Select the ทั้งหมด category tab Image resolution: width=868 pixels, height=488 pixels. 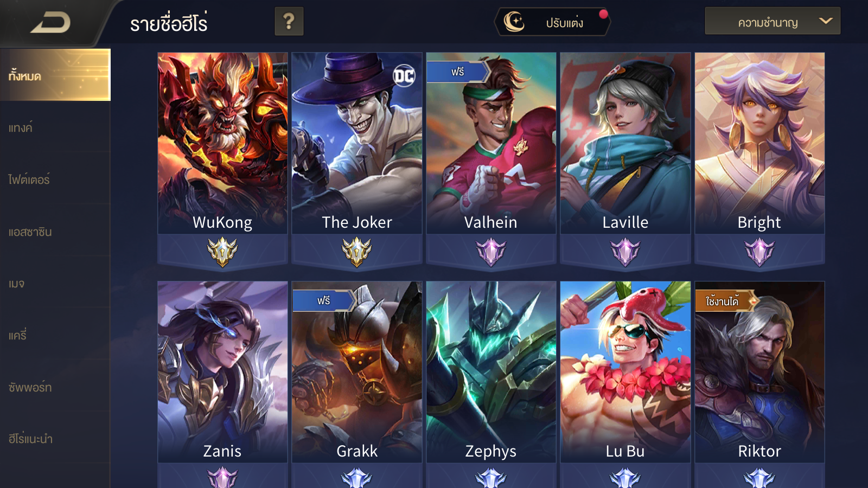55,75
